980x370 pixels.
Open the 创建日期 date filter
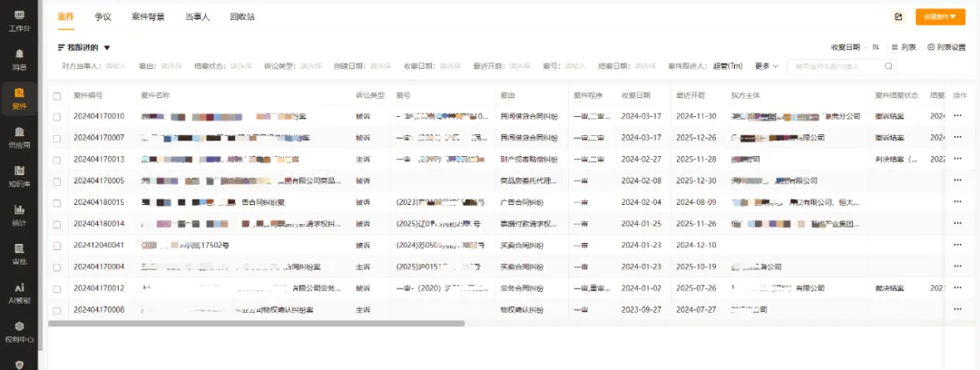point(380,65)
